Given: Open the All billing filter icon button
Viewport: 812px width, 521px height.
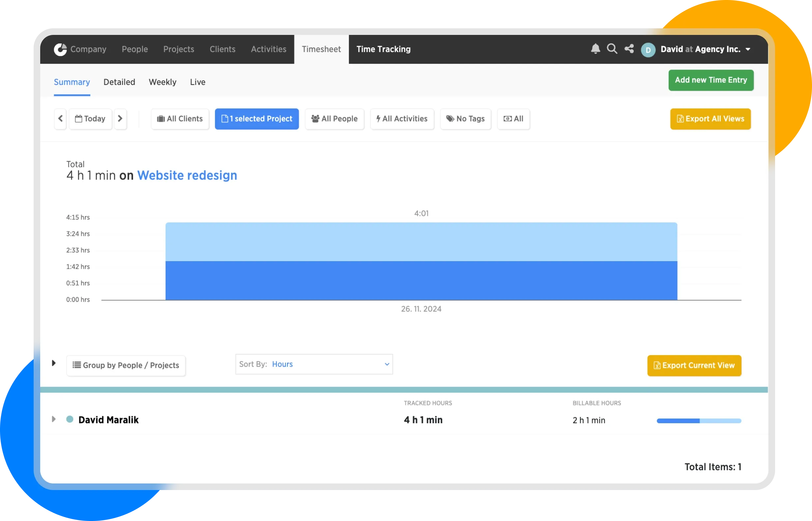Looking at the screenshot, I should pos(513,119).
